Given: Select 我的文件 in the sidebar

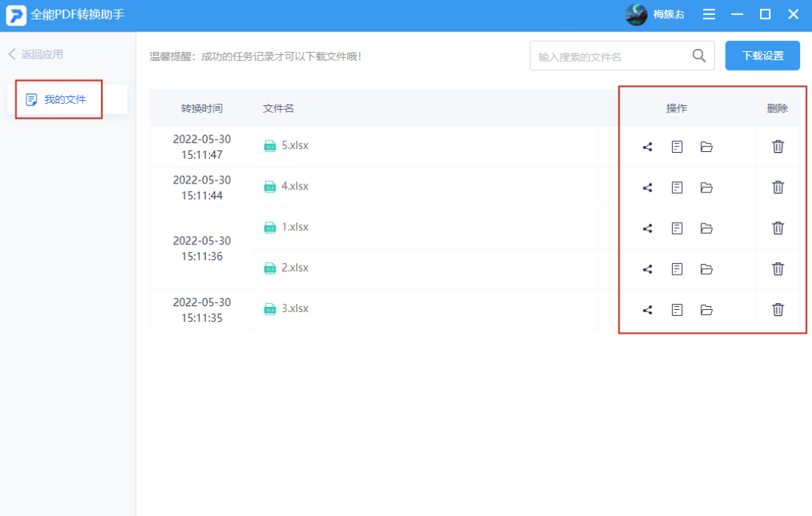Looking at the screenshot, I should point(65,99).
